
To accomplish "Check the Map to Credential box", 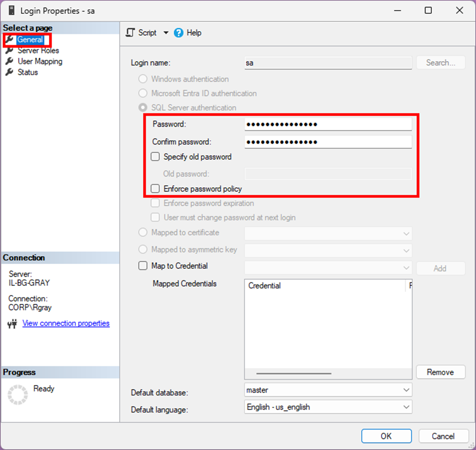I will 143,266.
